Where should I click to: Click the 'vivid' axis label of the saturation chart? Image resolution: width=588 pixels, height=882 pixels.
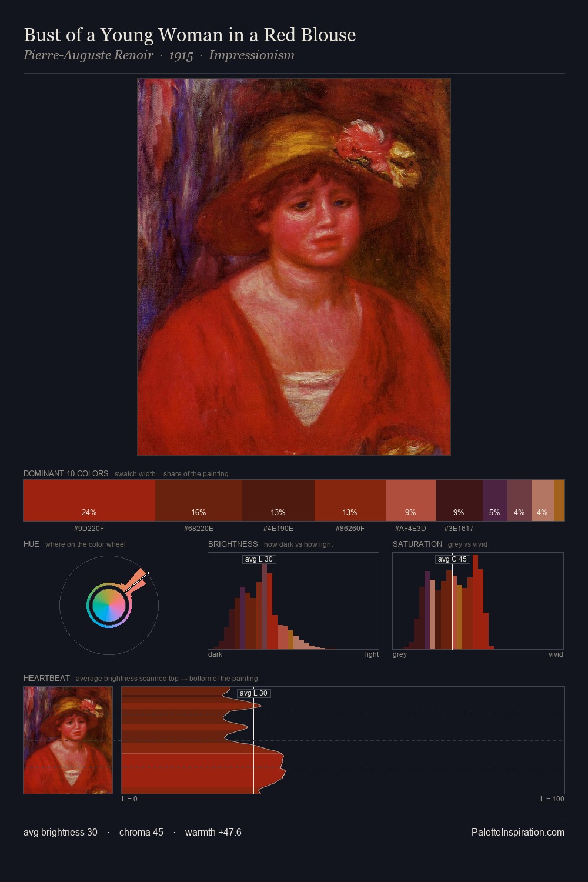556,654
